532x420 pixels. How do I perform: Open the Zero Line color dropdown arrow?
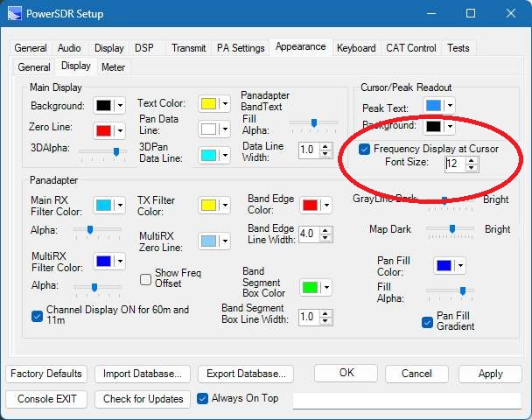pos(120,130)
